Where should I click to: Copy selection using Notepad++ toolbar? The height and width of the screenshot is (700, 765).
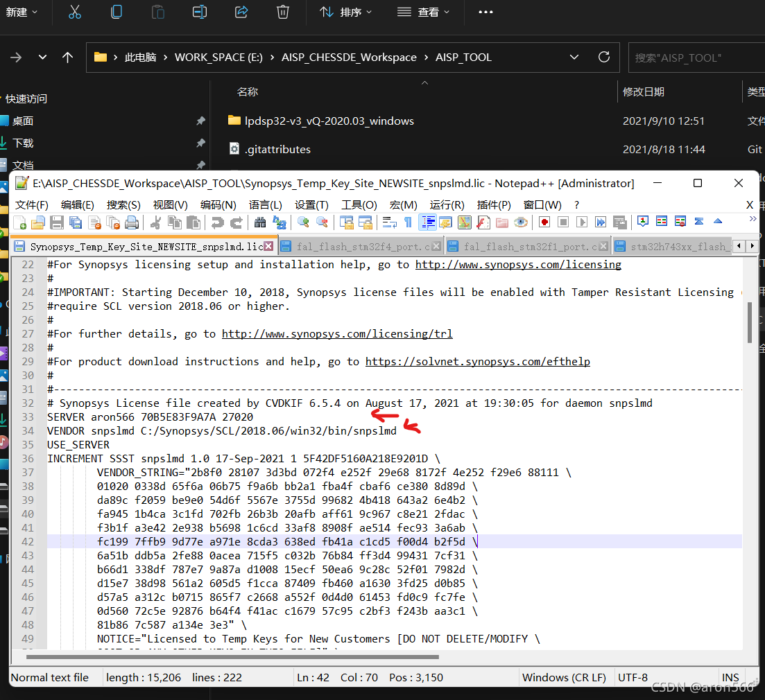(175, 222)
